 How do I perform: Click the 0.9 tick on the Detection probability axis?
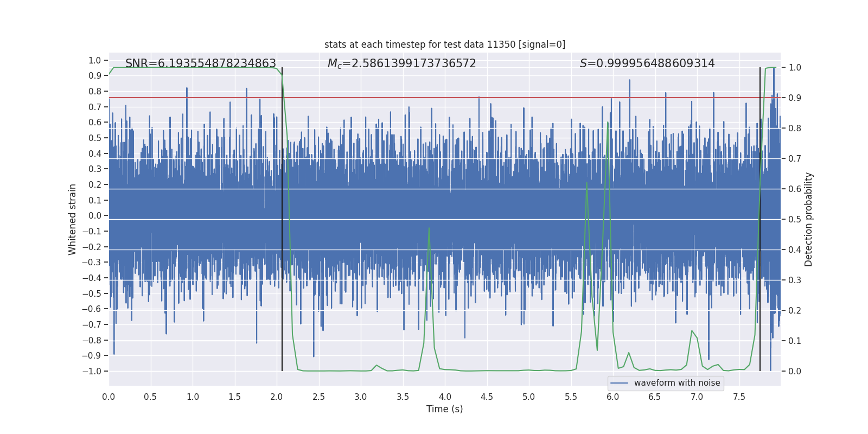[795, 98]
